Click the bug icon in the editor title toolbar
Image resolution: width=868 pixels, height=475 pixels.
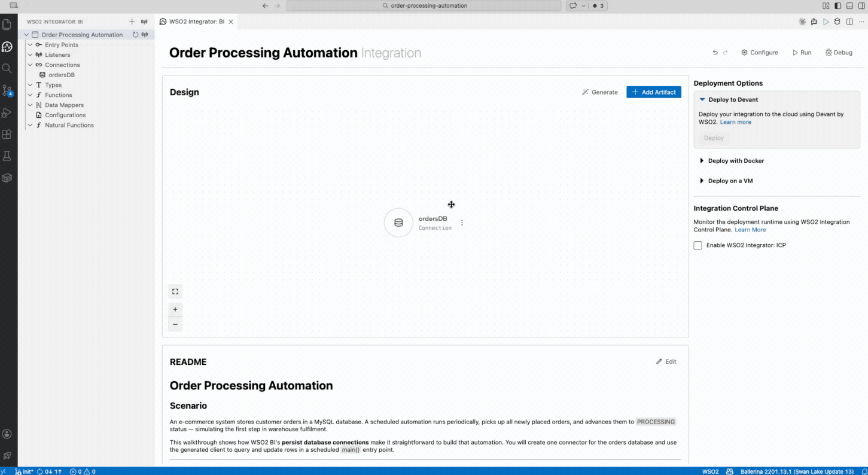click(x=837, y=22)
